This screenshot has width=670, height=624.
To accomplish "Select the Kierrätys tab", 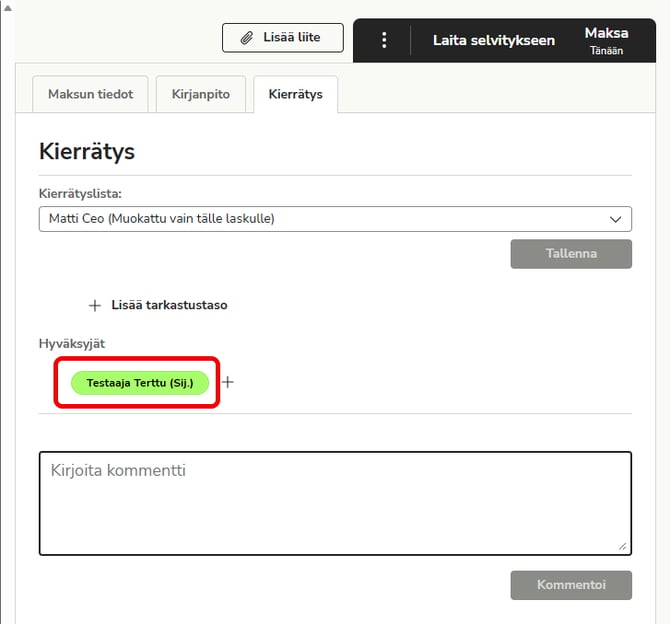I will click(296, 94).
